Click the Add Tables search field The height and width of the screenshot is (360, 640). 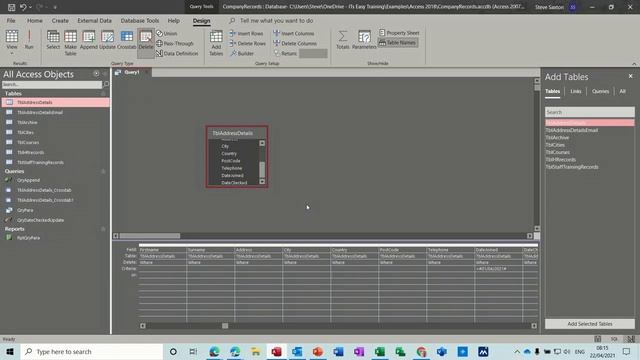(590, 112)
